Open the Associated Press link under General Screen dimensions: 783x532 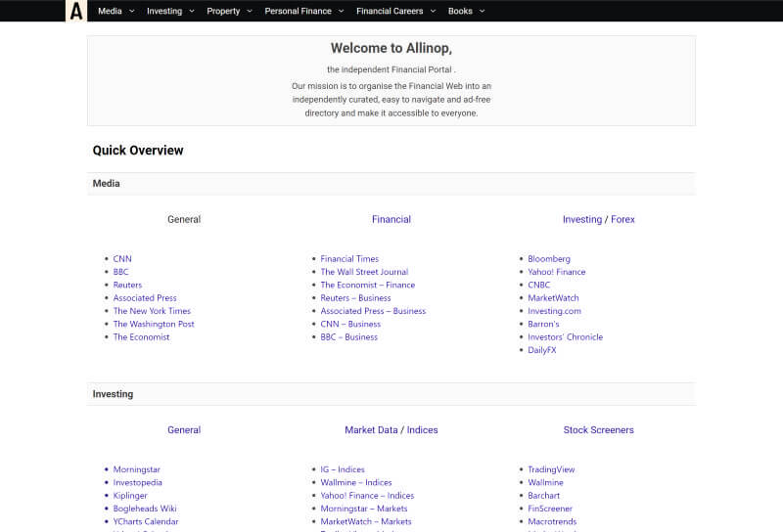[x=145, y=297]
